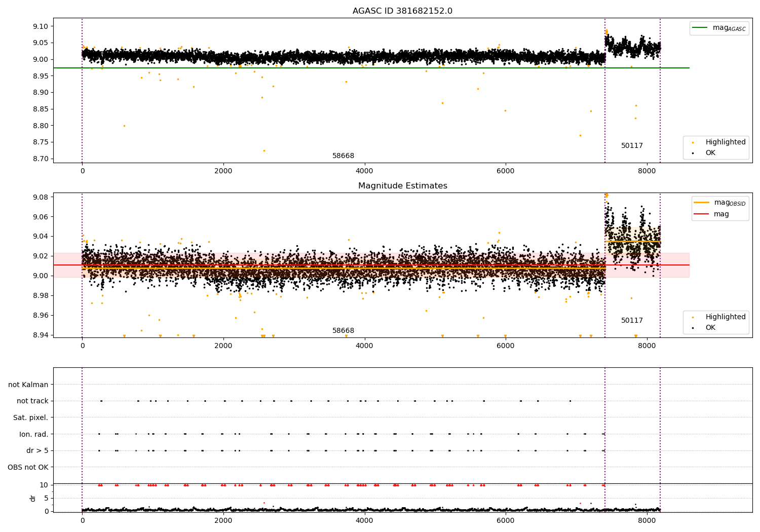
Task: Click the green mag AGASC legend line
Action: coord(700,28)
